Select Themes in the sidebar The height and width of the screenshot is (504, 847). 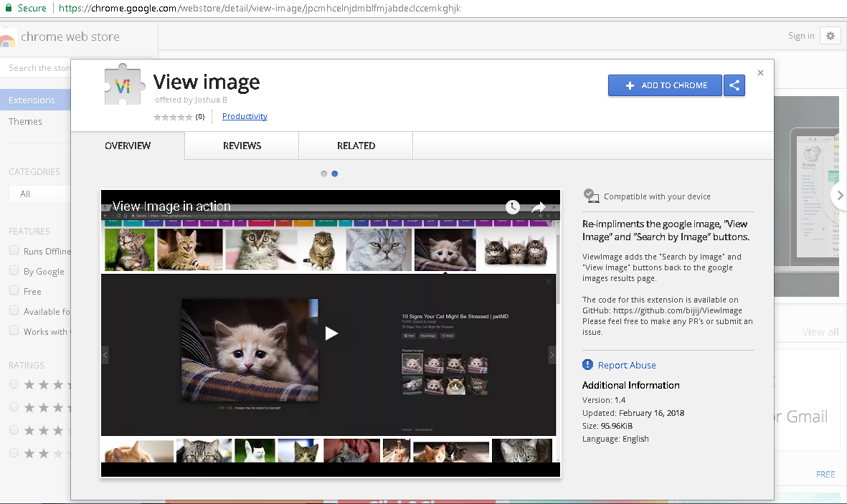pyautogui.click(x=25, y=122)
